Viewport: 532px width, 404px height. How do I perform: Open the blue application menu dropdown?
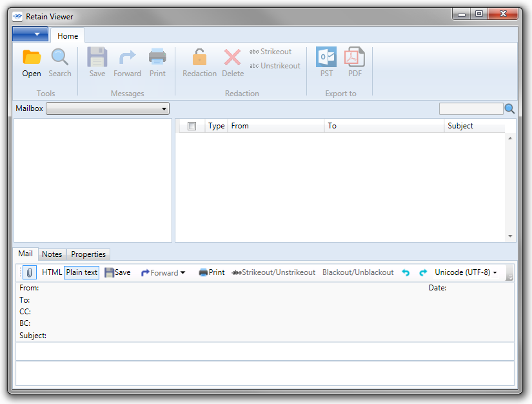point(30,34)
